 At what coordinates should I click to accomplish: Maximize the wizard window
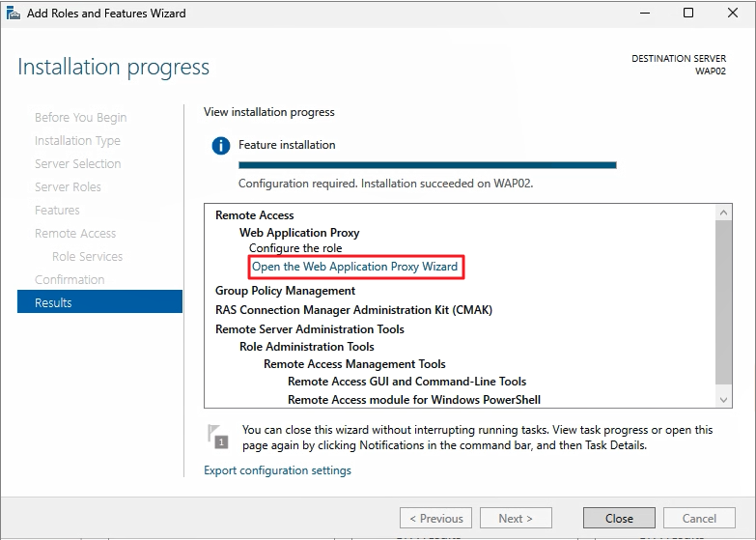688,13
